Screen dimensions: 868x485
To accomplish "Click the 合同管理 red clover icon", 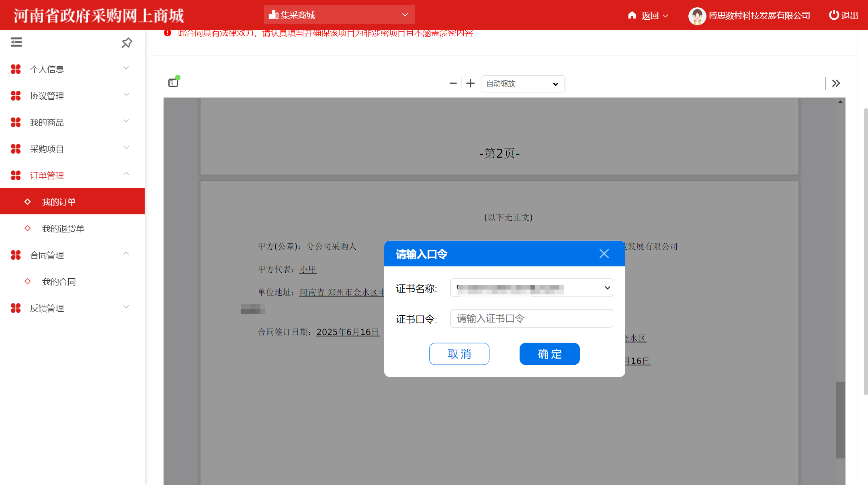I will coord(16,255).
